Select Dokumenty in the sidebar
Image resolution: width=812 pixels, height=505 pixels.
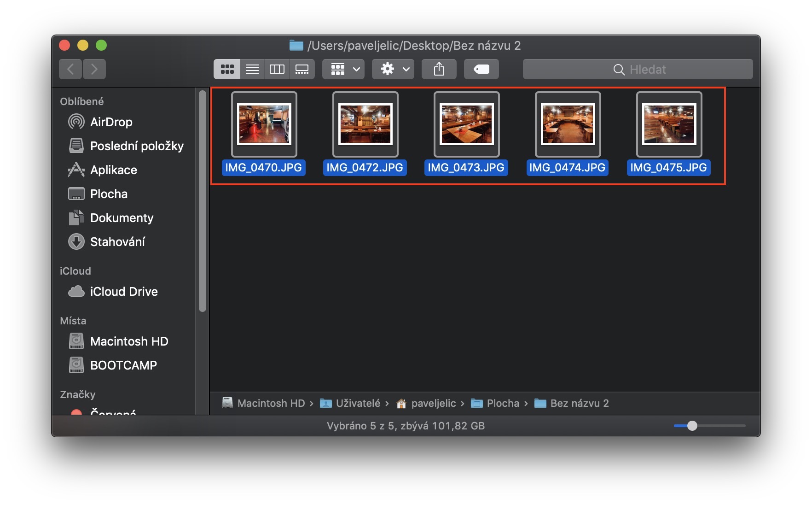[122, 218]
